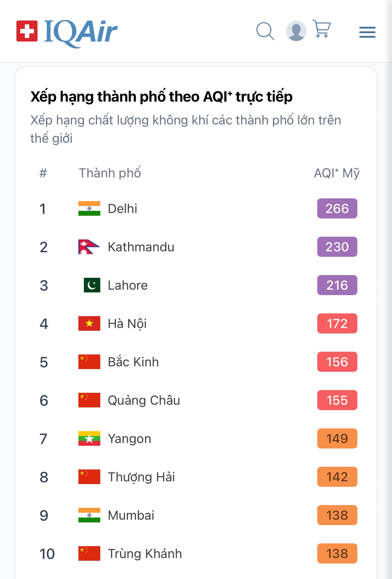Click the Pakistan flag beside Lahore

pyautogui.click(x=92, y=285)
